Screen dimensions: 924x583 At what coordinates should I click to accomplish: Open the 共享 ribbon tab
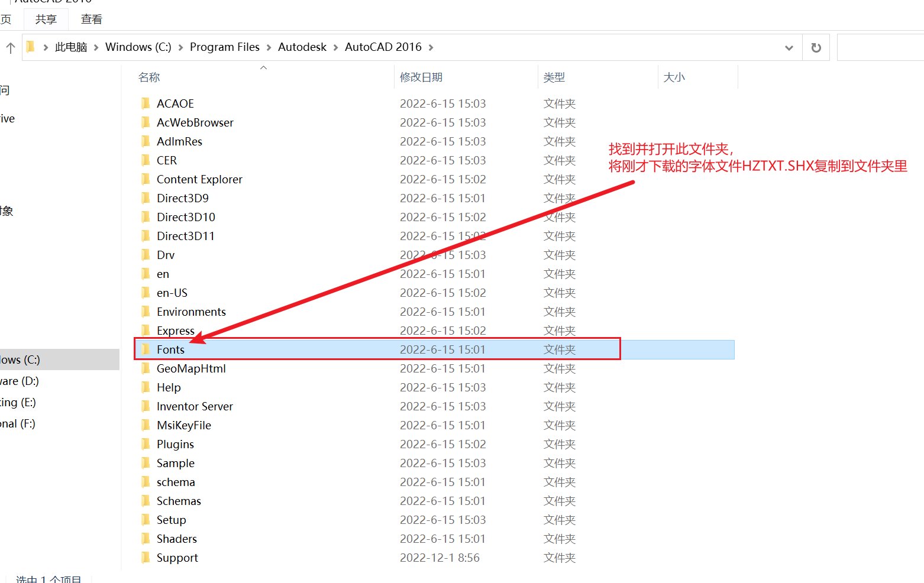(x=46, y=19)
